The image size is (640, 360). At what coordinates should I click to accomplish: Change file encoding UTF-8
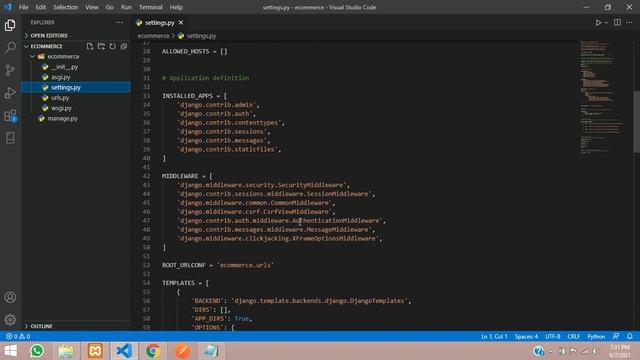[553, 336]
